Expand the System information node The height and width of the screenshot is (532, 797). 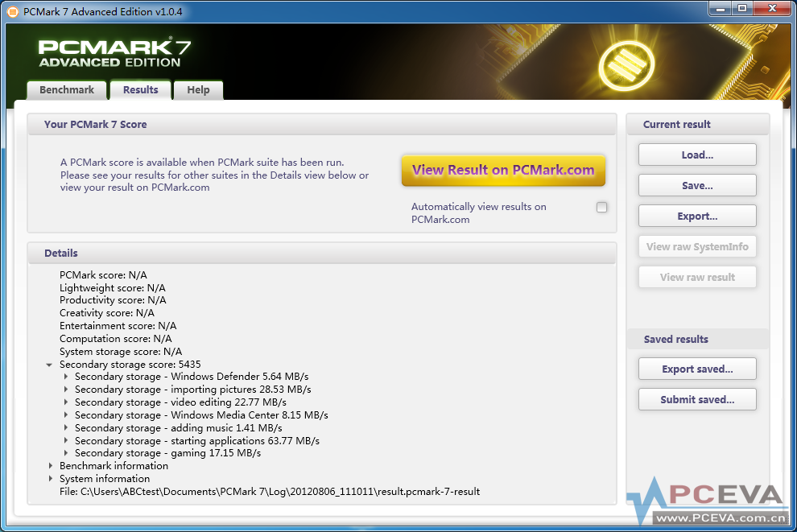(51, 479)
